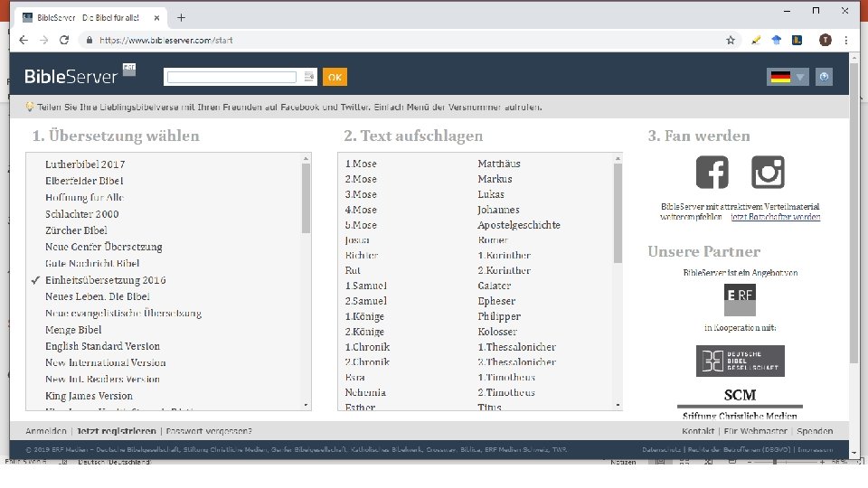Open book Nehemia
The width and height of the screenshot is (868, 488).
[x=365, y=392]
